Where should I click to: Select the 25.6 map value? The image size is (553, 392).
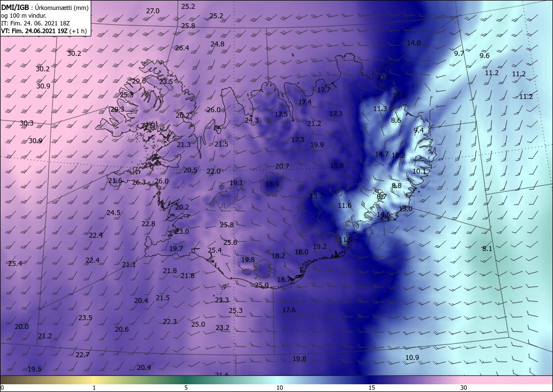(x=230, y=242)
